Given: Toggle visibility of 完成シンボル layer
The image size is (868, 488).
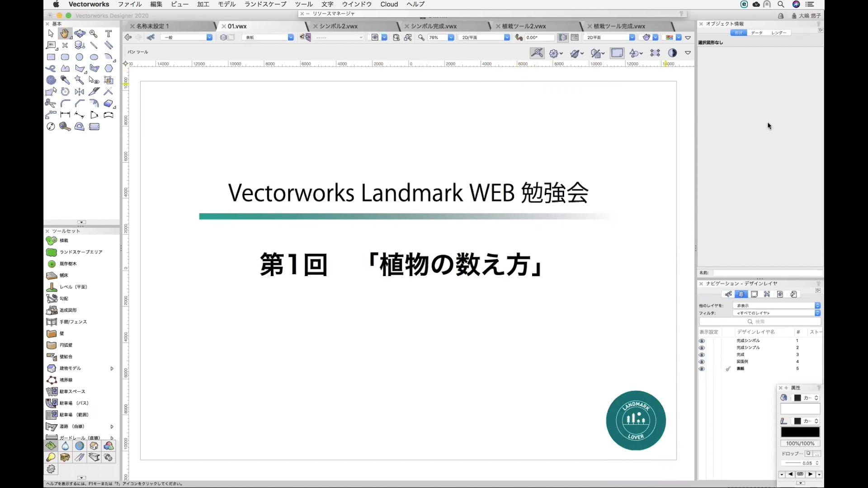Looking at the screenshot, I should click(702, 341).
